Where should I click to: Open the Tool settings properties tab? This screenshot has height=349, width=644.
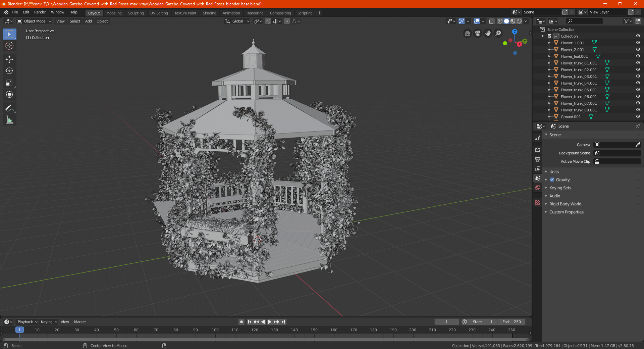538,138
